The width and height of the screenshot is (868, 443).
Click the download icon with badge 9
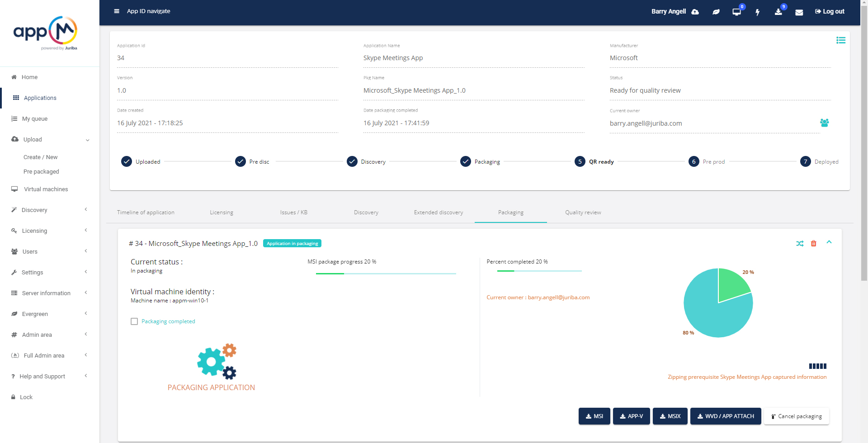[x=778, y=12]
